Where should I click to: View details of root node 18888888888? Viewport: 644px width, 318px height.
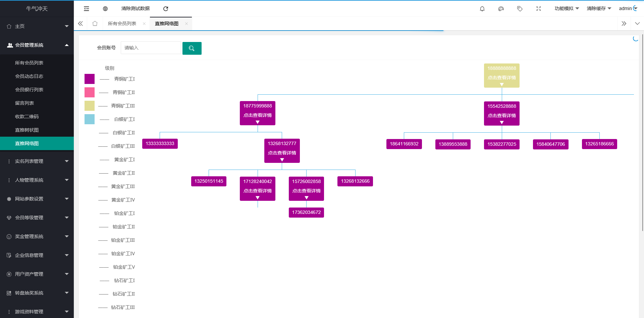pyautogui.click(x=502, y=78)
